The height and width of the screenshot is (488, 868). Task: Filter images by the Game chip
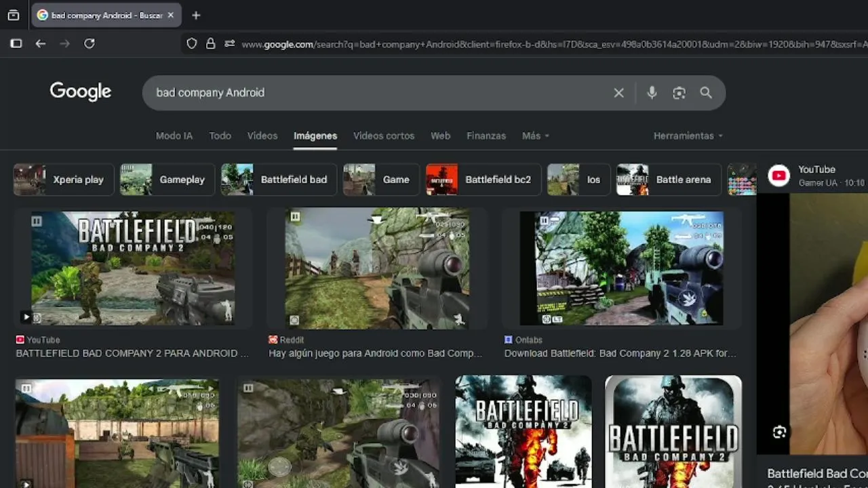(381, 180)
